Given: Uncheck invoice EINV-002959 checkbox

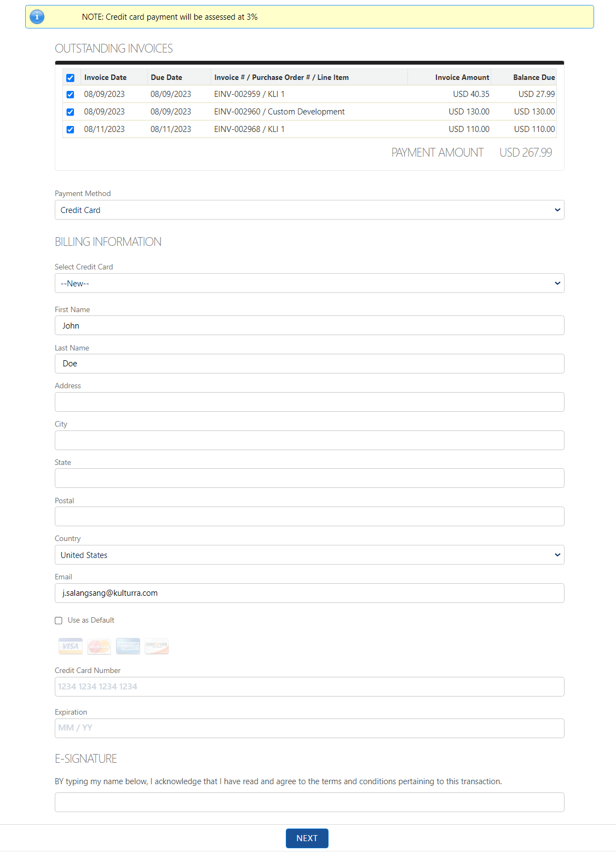Looking at the screenshot, I should (70, 94).
